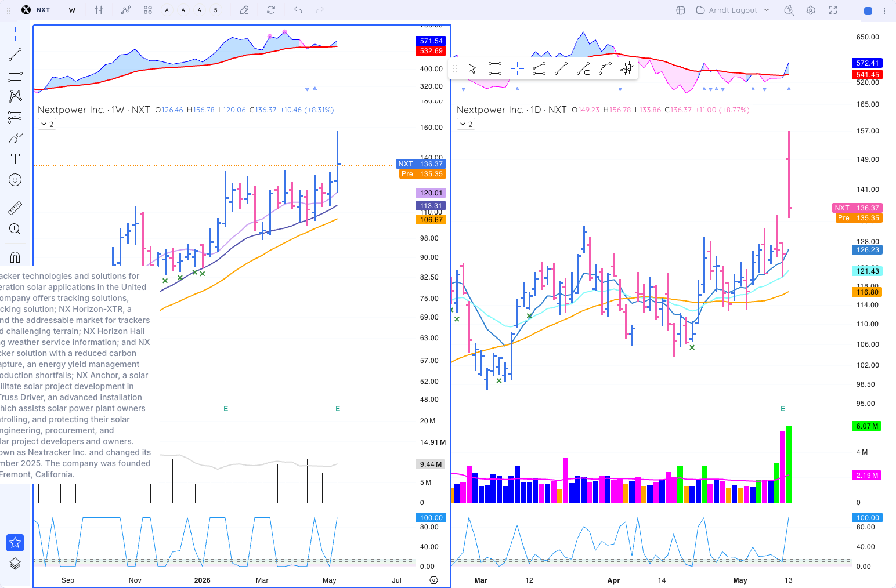Image resolution: width=896 pixels, height=588 pixels.
Task: Open the three-dot more menu
Action: point(884,10)
